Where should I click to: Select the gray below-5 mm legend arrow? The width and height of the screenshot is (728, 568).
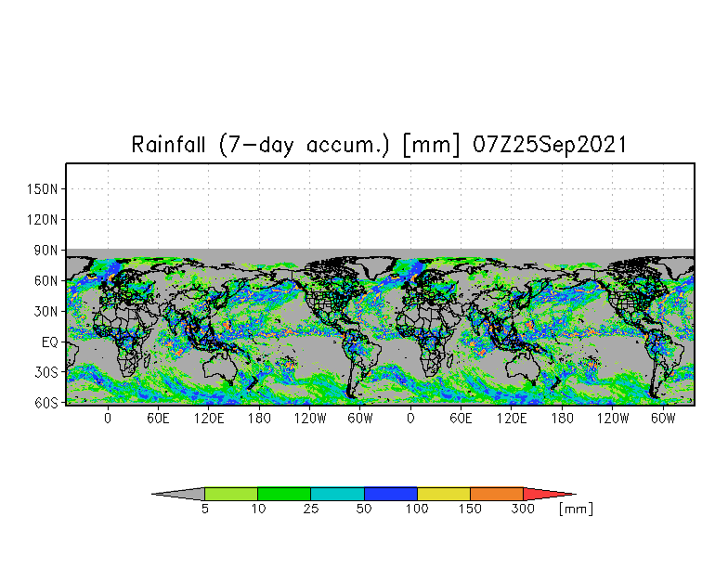[178, 494]
